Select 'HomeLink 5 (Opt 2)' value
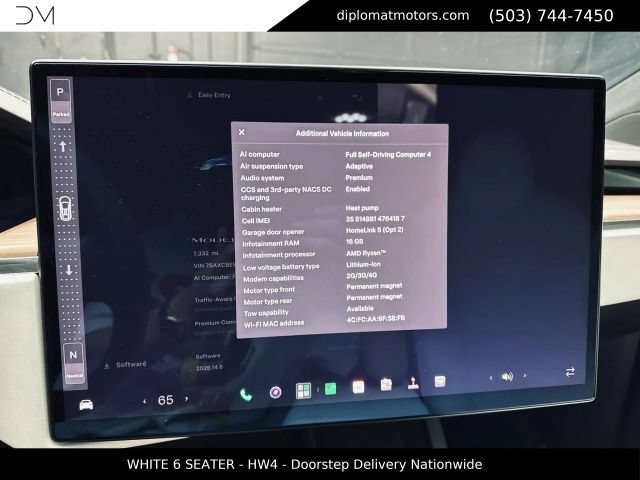 click(x=375, y=230)
